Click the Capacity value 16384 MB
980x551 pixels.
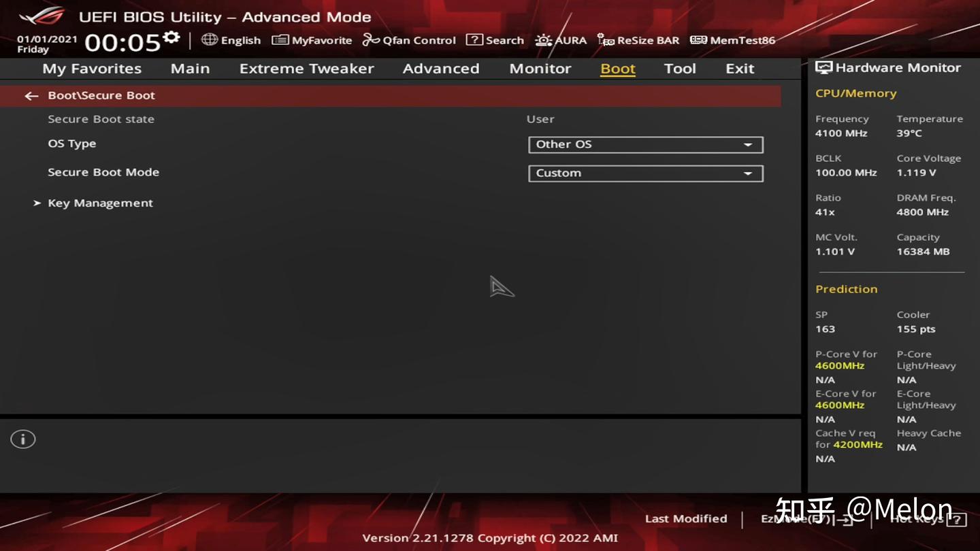coord(923,252)
